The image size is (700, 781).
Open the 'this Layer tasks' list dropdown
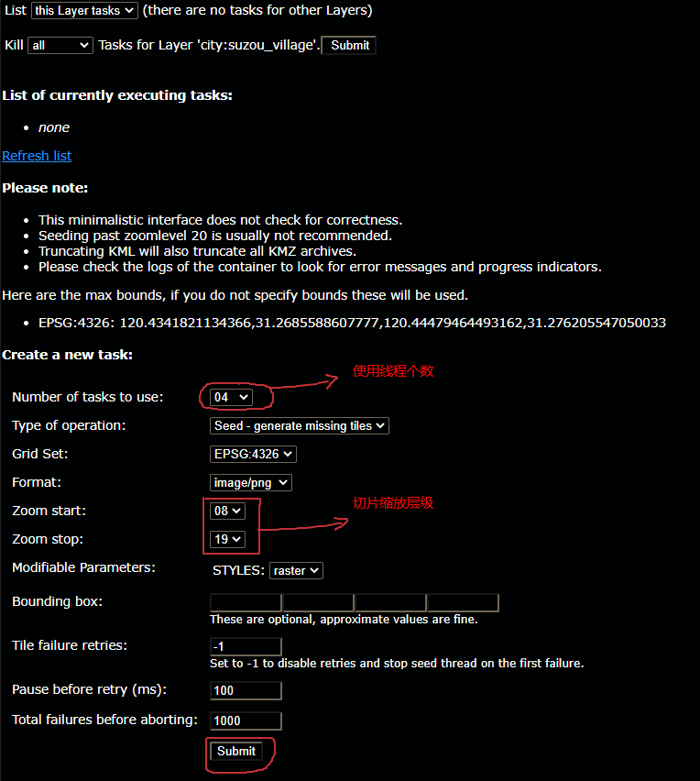[x=84, y=10]
